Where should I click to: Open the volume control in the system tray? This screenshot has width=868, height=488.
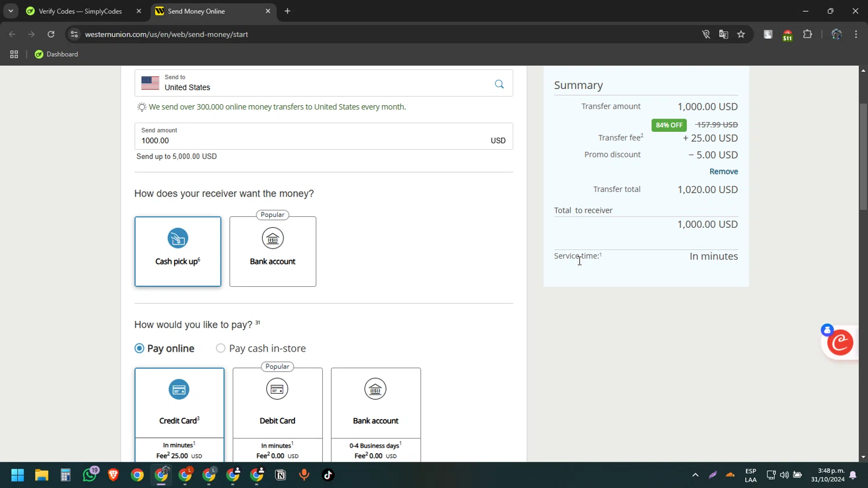784,475
